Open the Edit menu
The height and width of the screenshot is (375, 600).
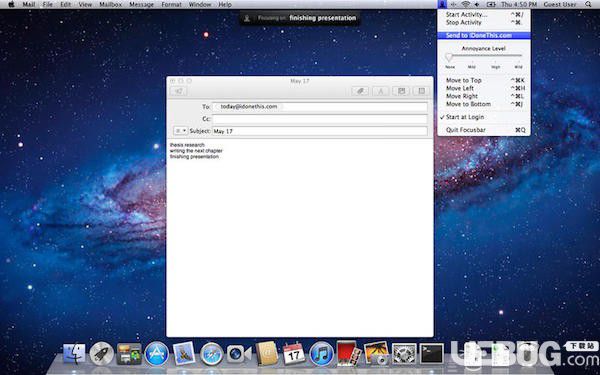coord(66,5)
